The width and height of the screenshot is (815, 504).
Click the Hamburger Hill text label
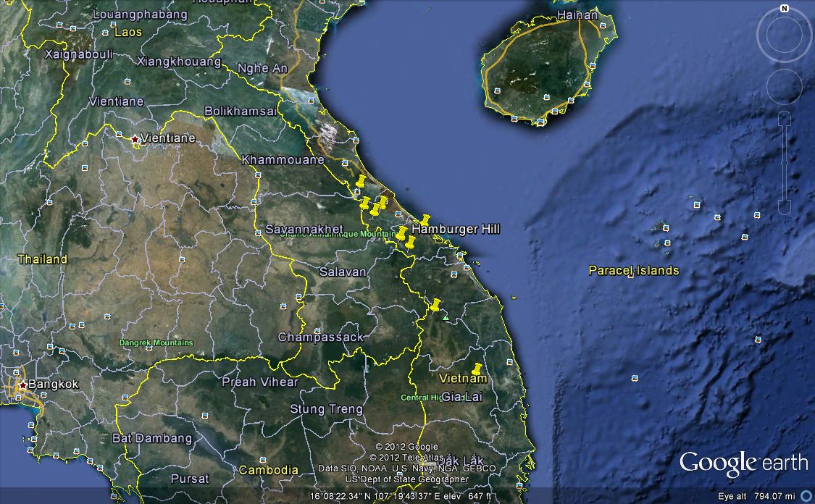click(x=456, y=229)
